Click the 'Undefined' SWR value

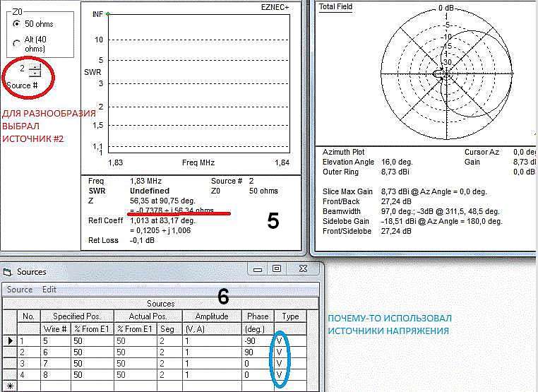pos(150,191)
